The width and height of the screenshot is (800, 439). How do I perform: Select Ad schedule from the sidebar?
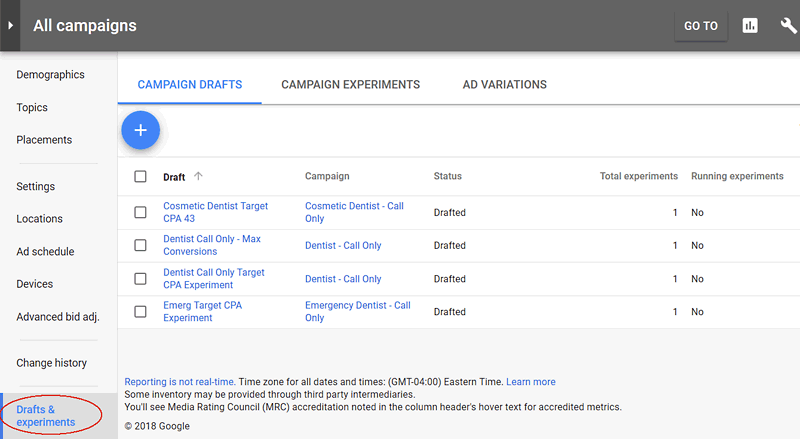pos(45,252)
